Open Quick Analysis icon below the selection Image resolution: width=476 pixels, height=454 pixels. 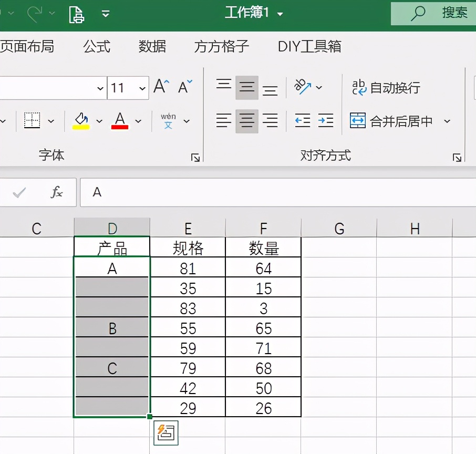tap(165, 433)
